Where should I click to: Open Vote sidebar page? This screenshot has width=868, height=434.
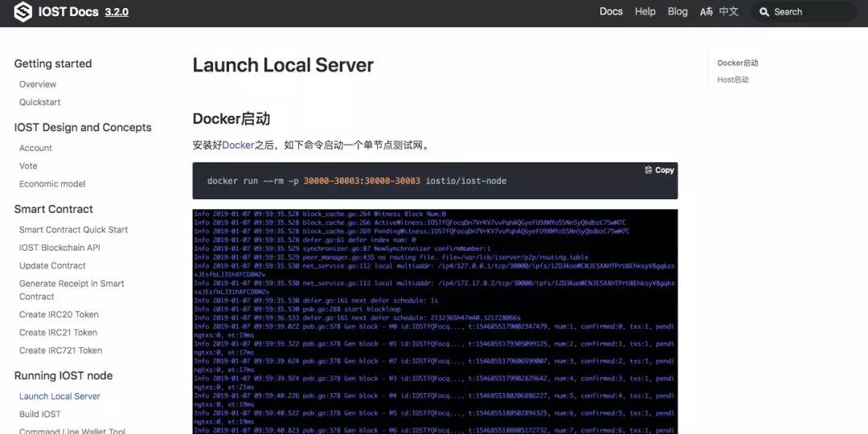coord(28,166)
